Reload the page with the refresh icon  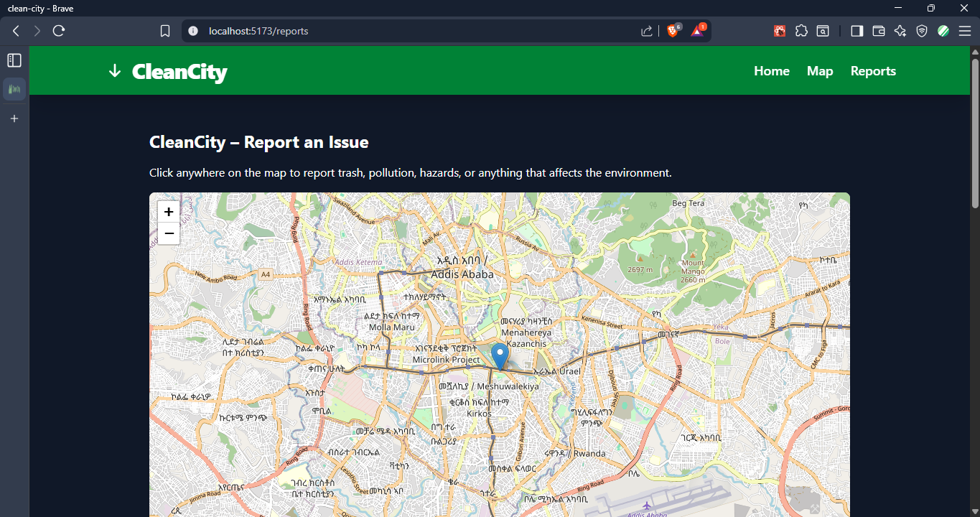click(59, 31)
